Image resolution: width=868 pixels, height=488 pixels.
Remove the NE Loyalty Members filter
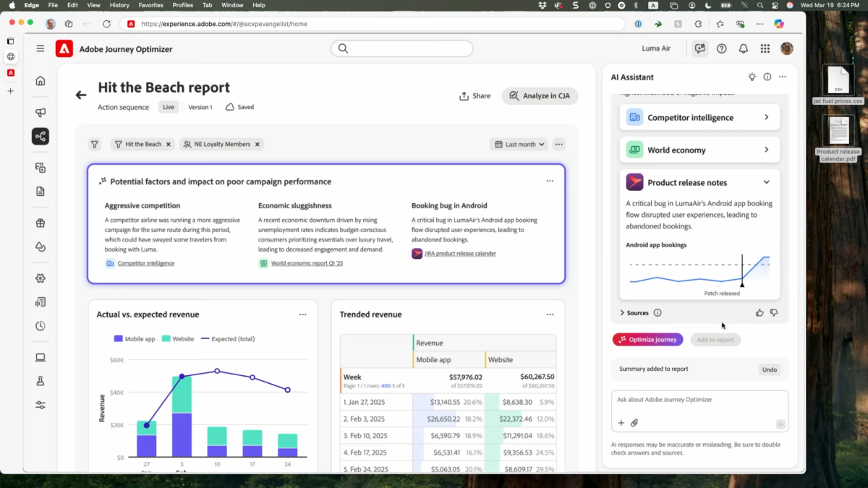tap(257, 145)
